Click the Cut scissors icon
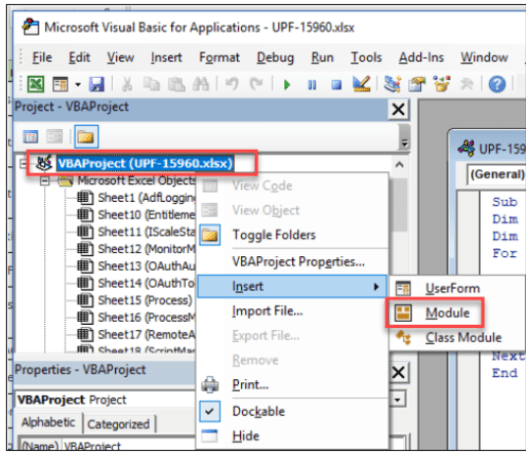The width and height of the screenshot is (526, 455). (127, 84)
